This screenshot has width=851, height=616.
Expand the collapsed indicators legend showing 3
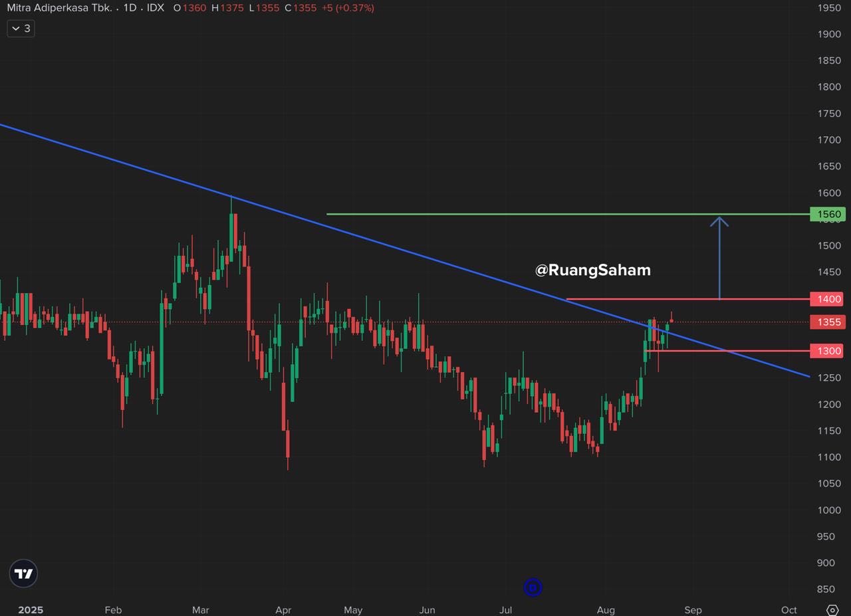21,29
